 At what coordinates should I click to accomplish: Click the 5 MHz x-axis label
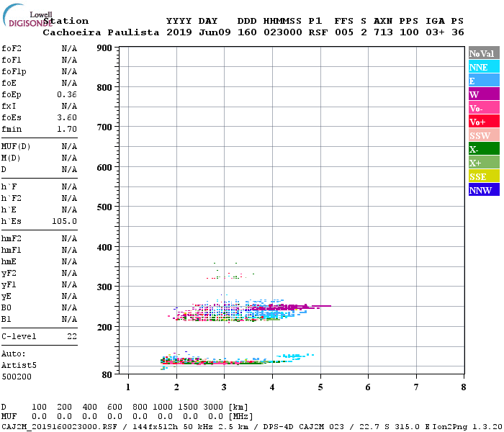(320, 387)
